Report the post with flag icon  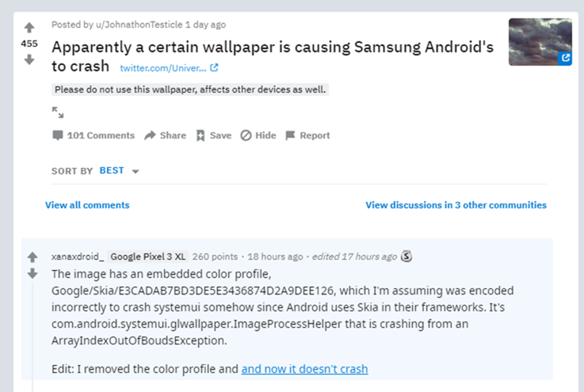pyautogui.click(x=307, y=135)
